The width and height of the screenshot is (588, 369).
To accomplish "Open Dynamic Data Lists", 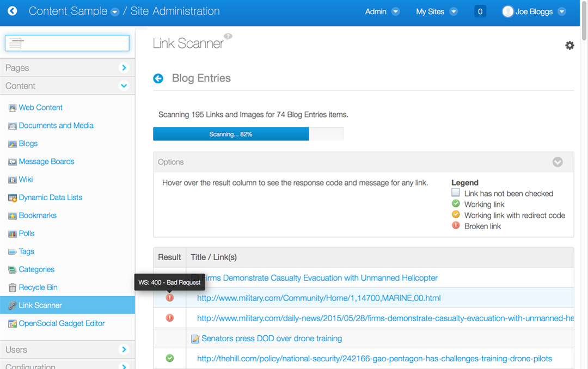I will click(x=51, y=198).
